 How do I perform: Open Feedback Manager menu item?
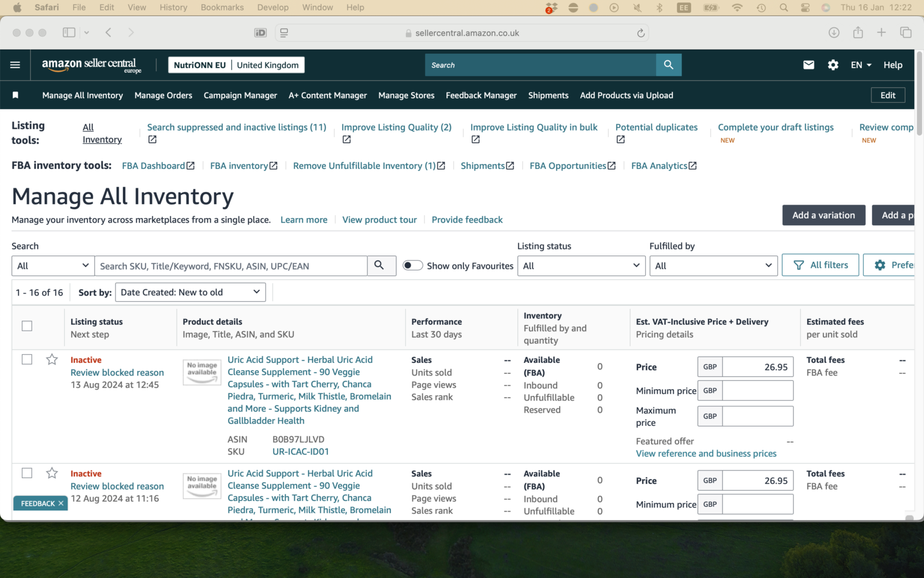pos(481,95)
